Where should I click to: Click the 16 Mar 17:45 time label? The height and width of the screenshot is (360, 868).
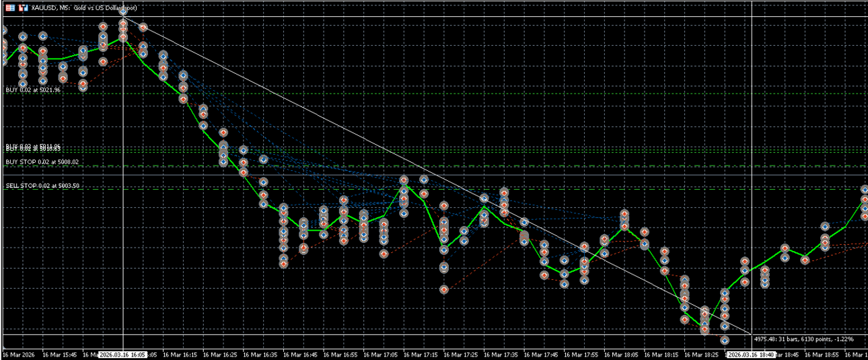pyautogui.click(x=541, y=355)
